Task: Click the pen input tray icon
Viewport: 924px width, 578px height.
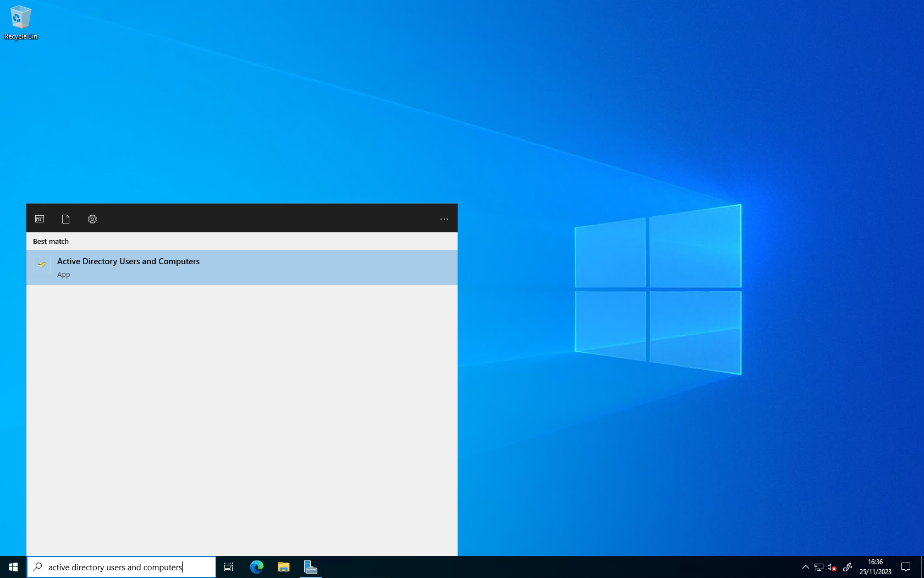Action: (848, 567)
